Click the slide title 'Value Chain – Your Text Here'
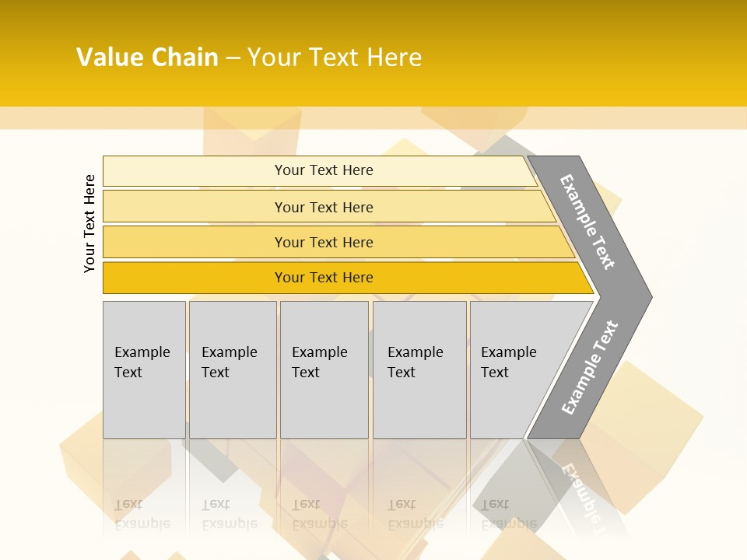The width and height of the screenshot is (747, 560). point(249,58)
